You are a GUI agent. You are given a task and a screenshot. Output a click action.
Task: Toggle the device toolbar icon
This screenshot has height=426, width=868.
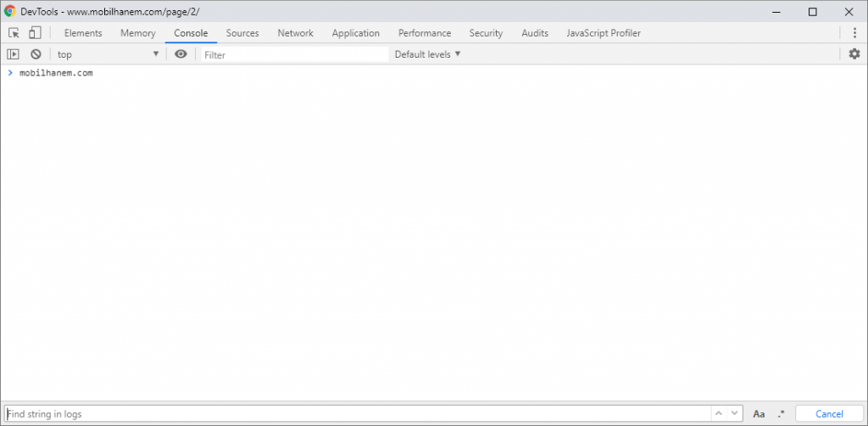pos(35,33)
